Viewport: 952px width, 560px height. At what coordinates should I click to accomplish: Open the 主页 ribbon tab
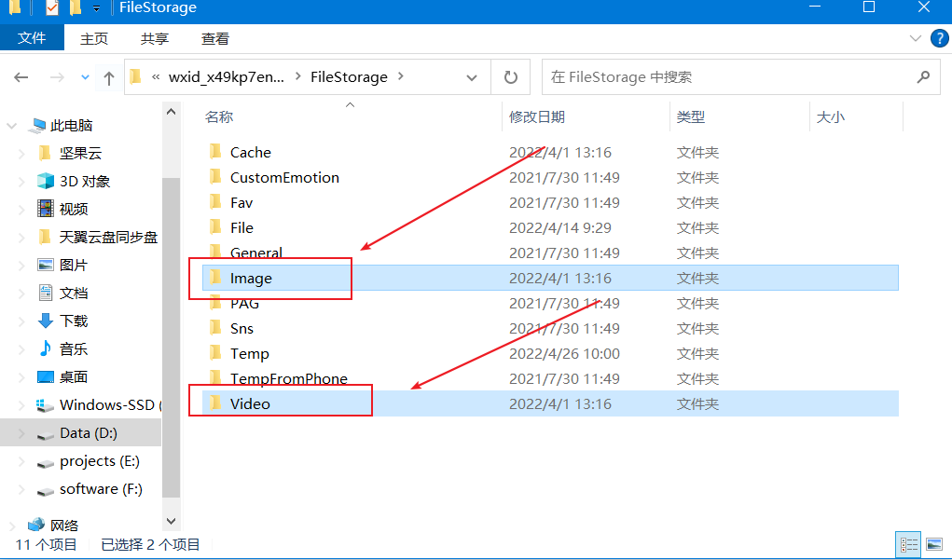click(94, 39)
